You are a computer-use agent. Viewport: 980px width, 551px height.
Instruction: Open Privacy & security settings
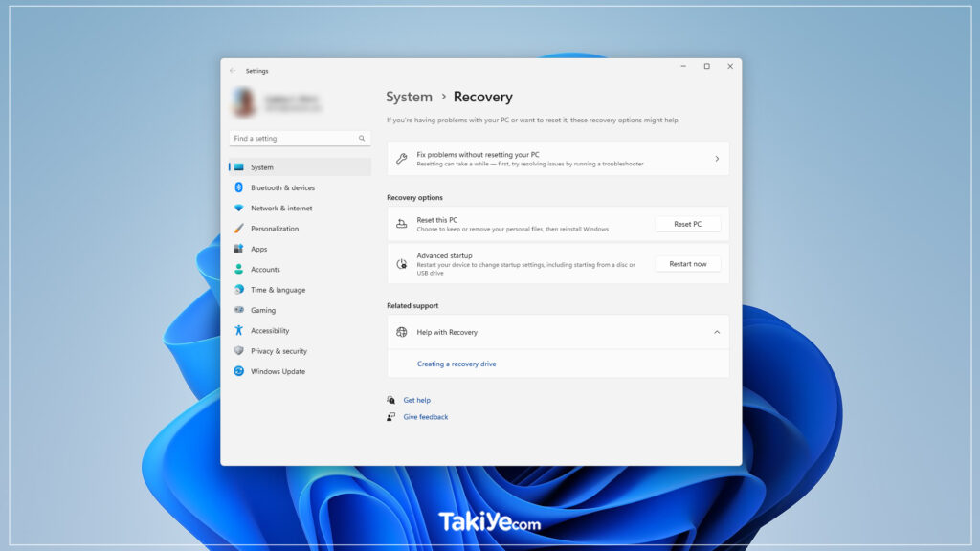pyautogui.click(x=300, y=351)
